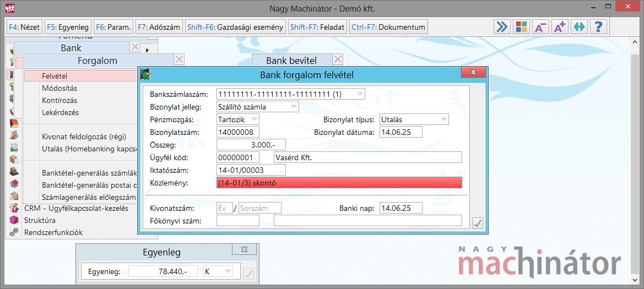Close the Bank bevitel panel
The height and width of the screenshot is (289, 644).
338,60
